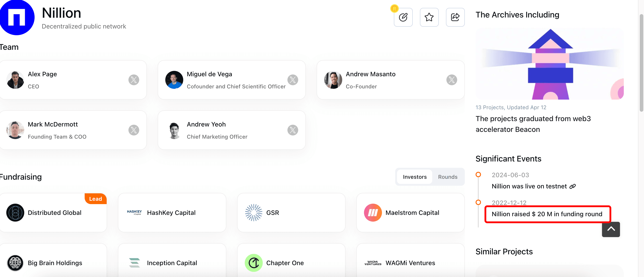Switch to the Rounds tab
This screenshot has height=277, width=644.
[448, 177]
